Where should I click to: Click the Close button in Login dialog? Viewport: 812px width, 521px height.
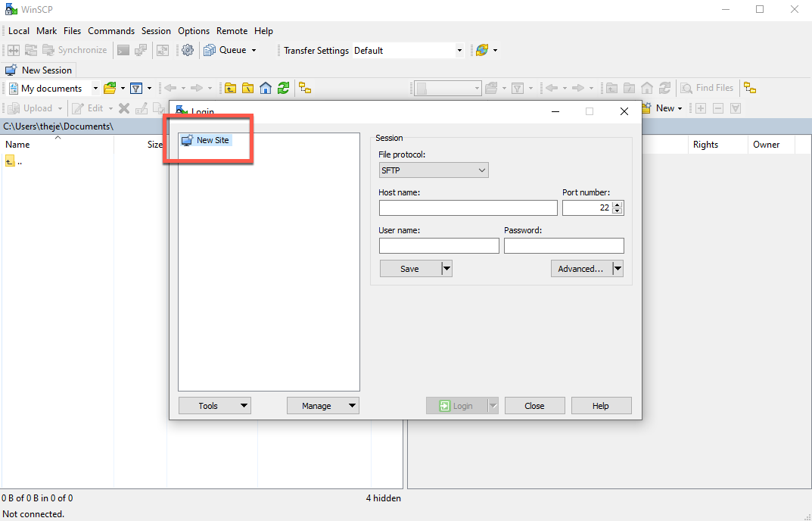coord(534,406)
